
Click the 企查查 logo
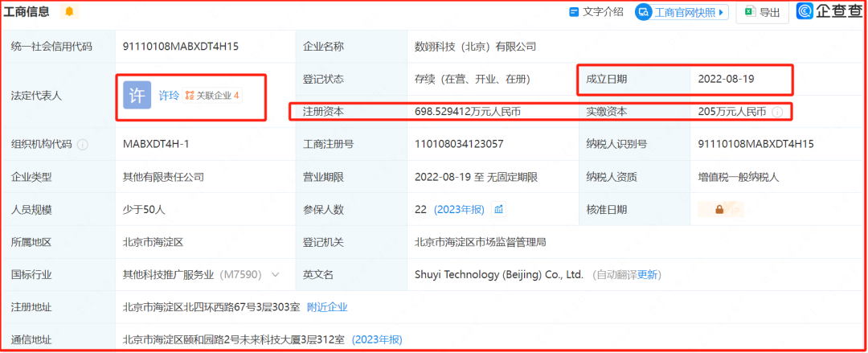[x=829, y=11]
